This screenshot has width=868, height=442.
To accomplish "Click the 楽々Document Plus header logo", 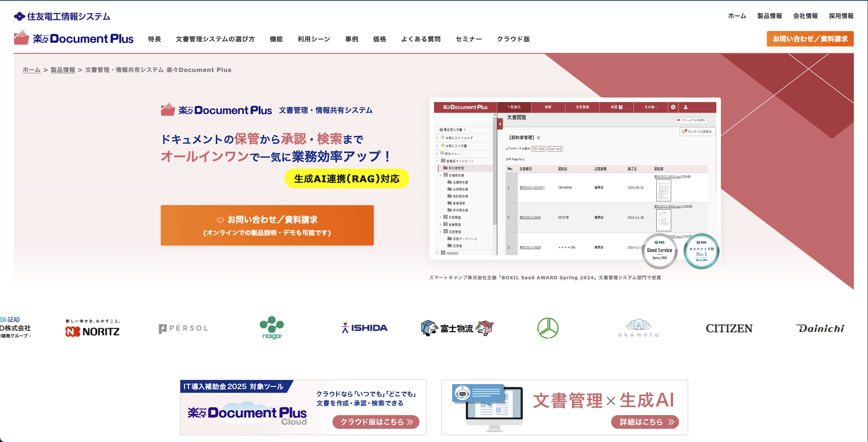I will click(74, 38).
